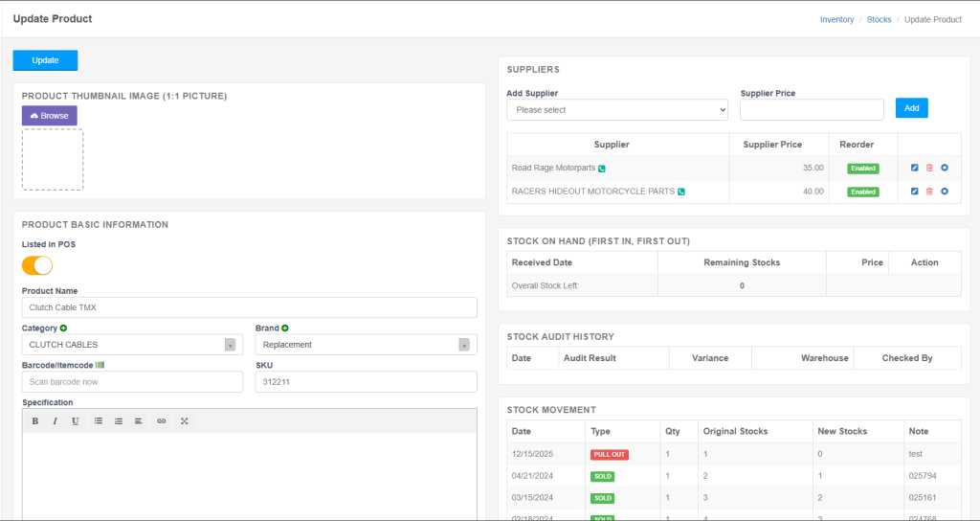The image size is (980, 521).
Task: Click the phone icon beside Road Rage Motorparts
Action: [602, 169]
